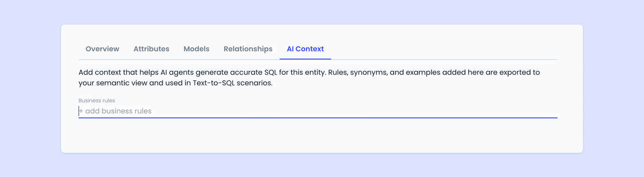Click the phrase Text-to-SQL scenarios
Viewport: 644px width, 177px height.
(232, 83)
